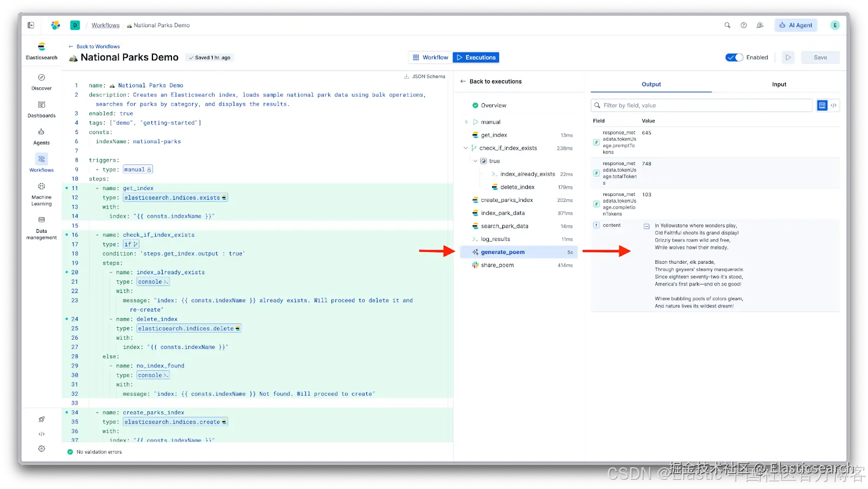Image resolution: width=868 pixels, height=489 pixels.
Task: Click the National Parks Demo breadcrumb
Action: tap(158, 26)
